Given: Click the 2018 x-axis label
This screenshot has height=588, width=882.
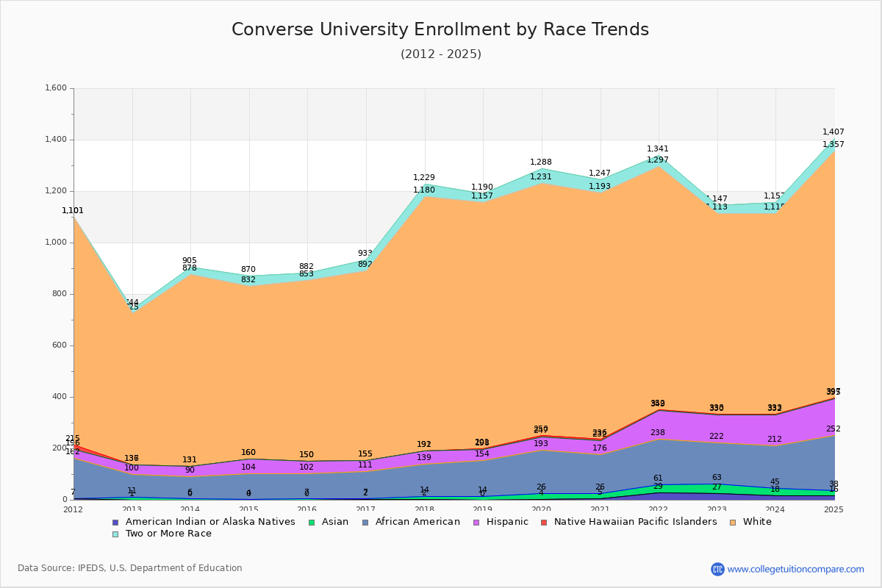Looking at the screenshot, I should (425, 509).
